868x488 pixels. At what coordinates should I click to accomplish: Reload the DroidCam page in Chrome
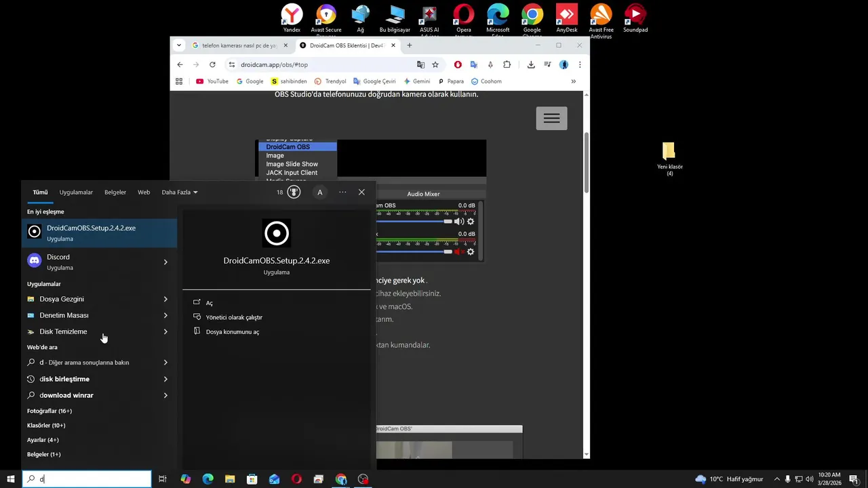pos(212,64)
